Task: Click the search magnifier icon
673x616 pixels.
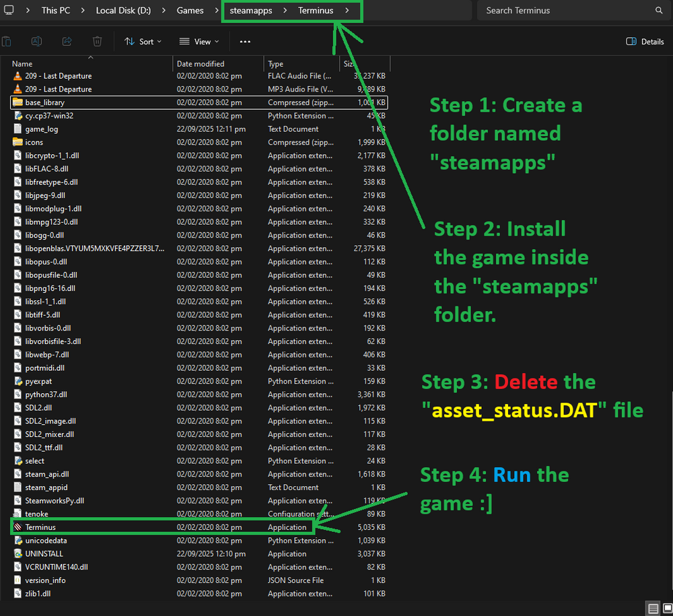Action: [x=659, y=11]
